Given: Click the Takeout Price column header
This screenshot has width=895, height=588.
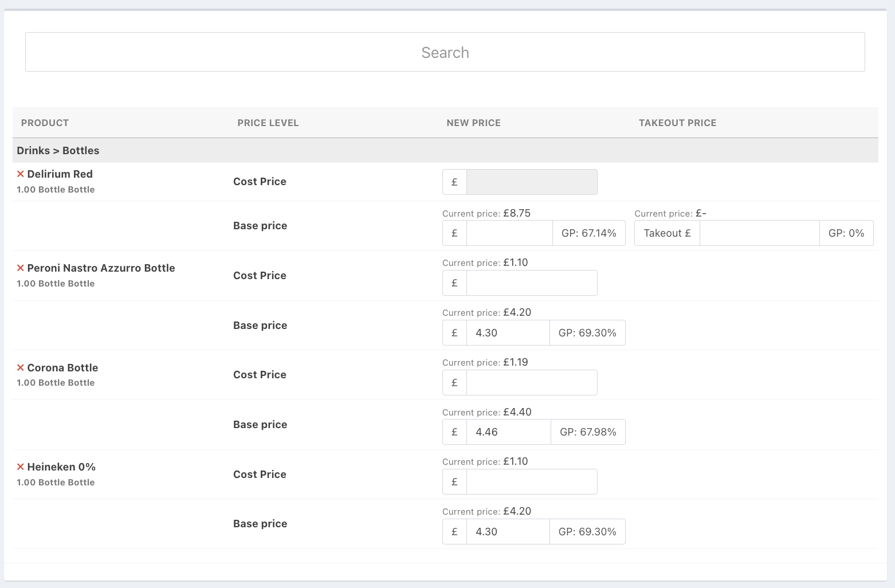Looking at the screenshot, I should (677, 123).
